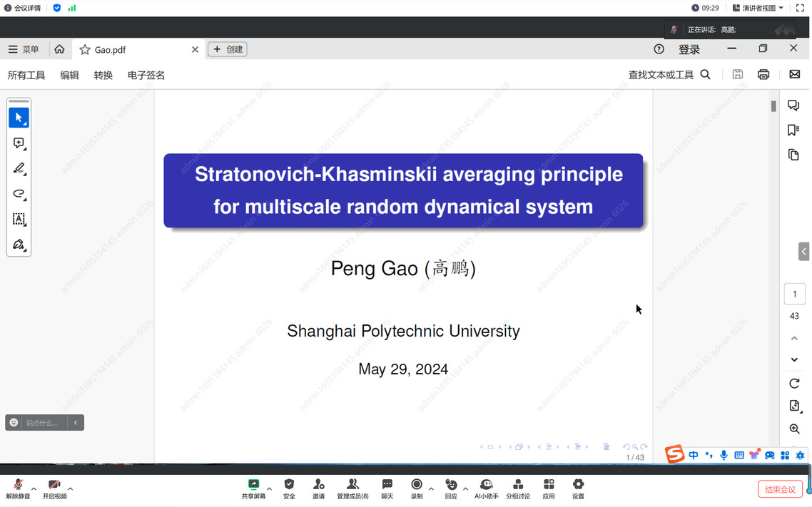Open the Edit menu
This screenshot has width=812, height=507.
69,75
